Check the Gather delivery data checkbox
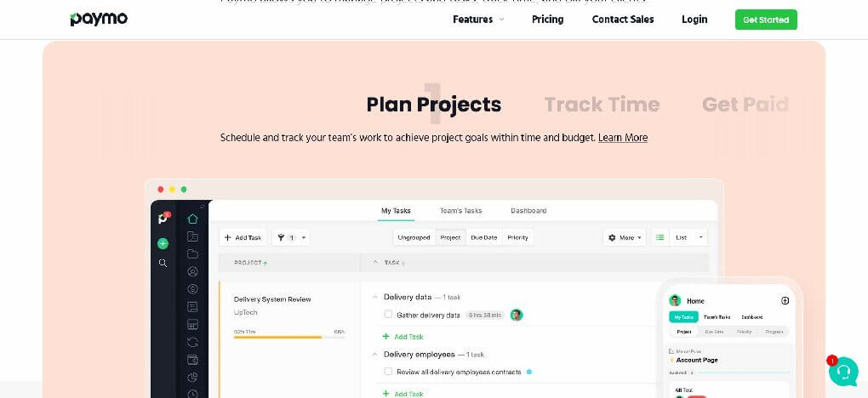This screenshot has width=868, height=398. click(388, 315)
